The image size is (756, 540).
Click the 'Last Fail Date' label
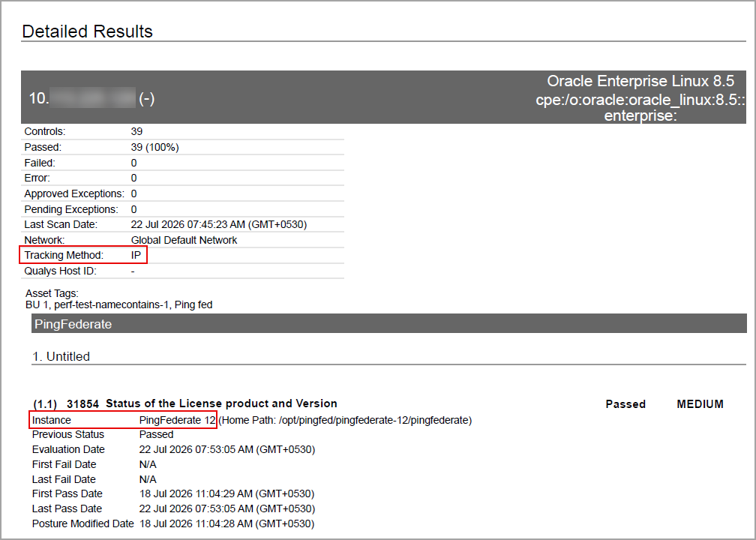click(64, 479)
